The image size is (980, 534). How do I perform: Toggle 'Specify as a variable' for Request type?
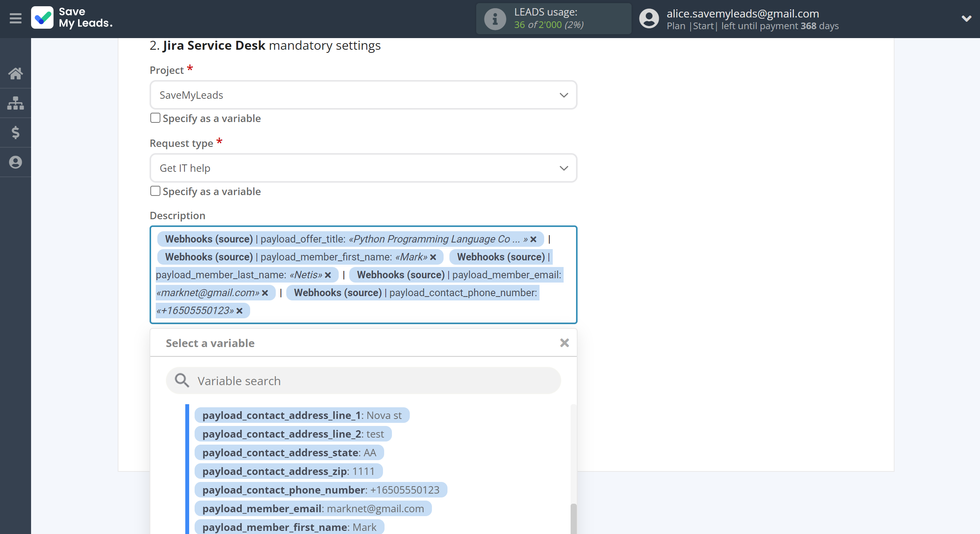pyautogui.click(x=155, y=191)
